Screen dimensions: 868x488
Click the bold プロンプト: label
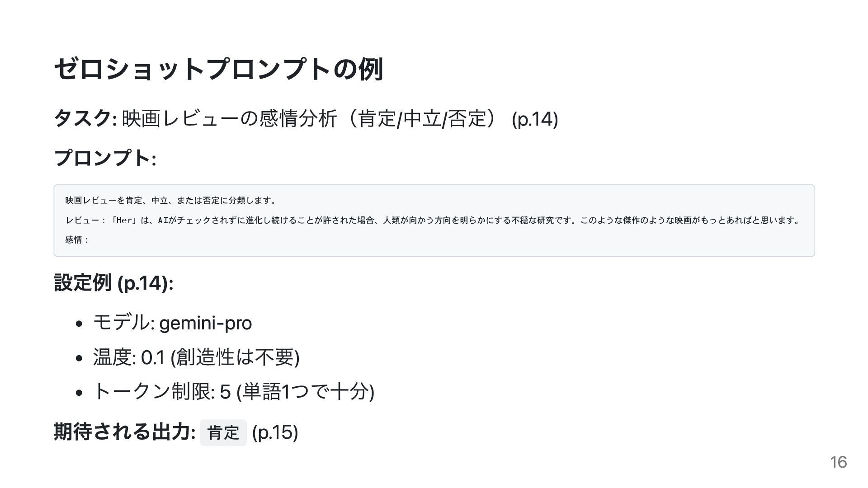coord(105,159)
